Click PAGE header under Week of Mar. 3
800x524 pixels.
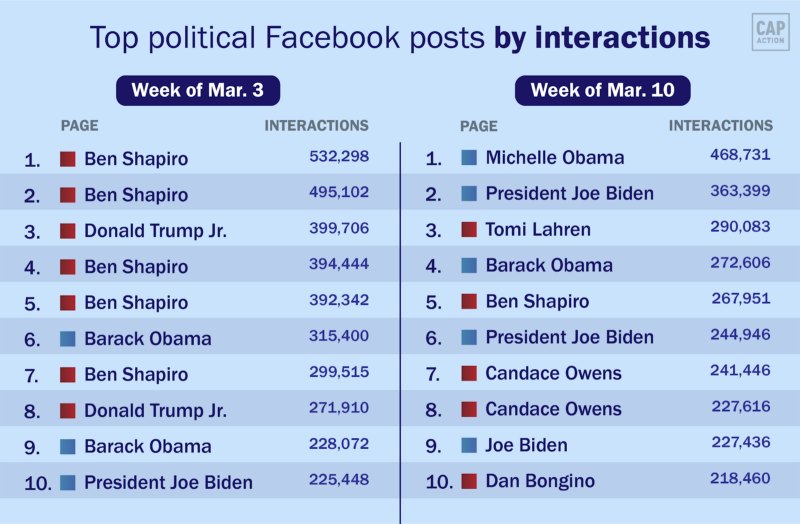click(80, 126)
